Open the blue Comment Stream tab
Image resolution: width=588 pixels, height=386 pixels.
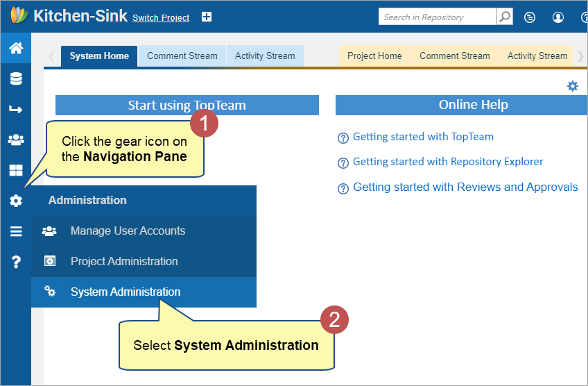[x=182, y=56]
